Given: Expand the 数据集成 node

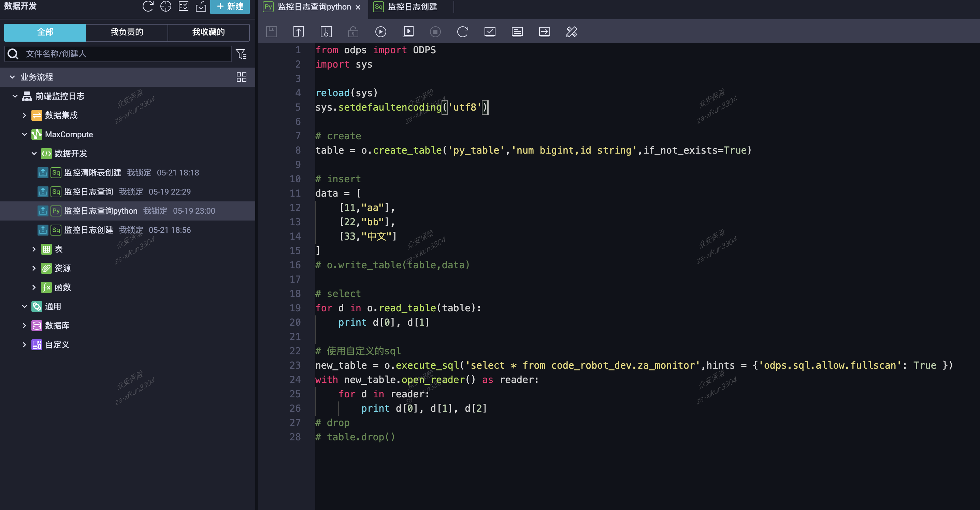Looking at the screenshot, I should point(24,115).
